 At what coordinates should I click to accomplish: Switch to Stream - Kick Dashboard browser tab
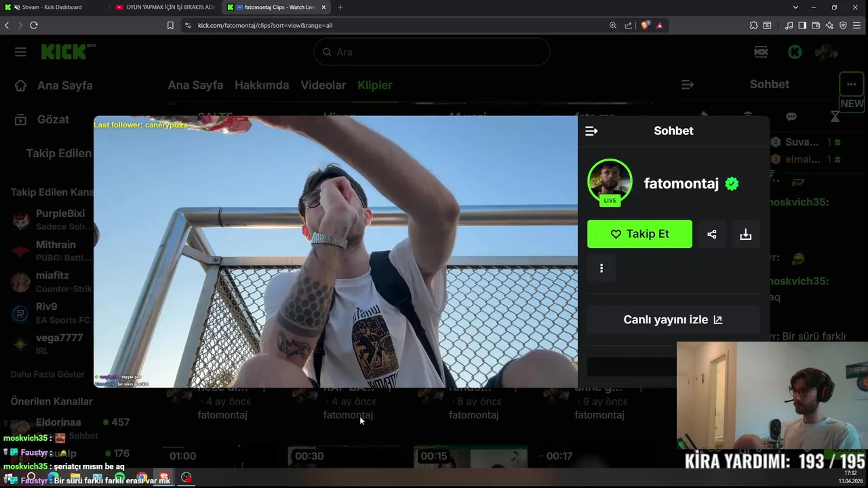click(x=53, y=7)
